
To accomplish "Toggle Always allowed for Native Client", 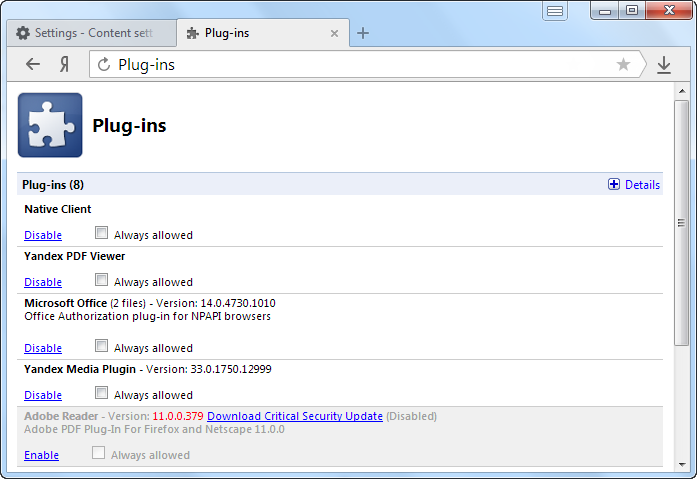I will (101, 232).
